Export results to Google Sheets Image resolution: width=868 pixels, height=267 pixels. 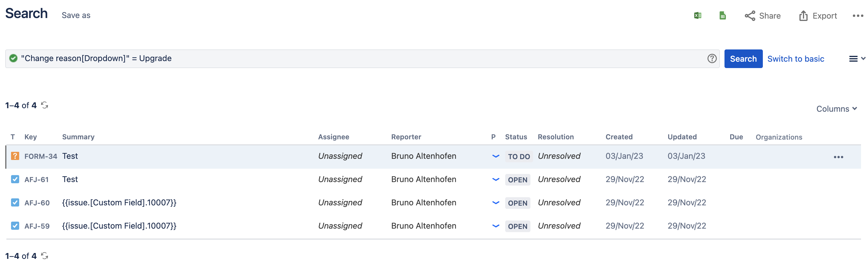[722, 15]
